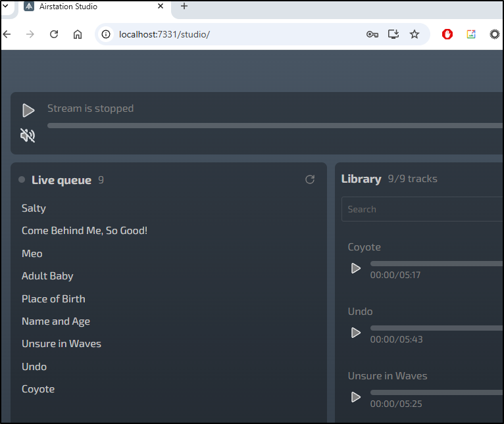Select Come Behind Me, So Good! in queue

tap(84, 231)
